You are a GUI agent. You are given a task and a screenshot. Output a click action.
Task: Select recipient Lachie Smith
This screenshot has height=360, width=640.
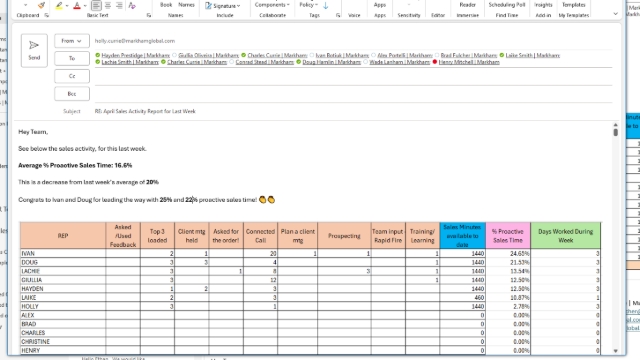[130, 62]
